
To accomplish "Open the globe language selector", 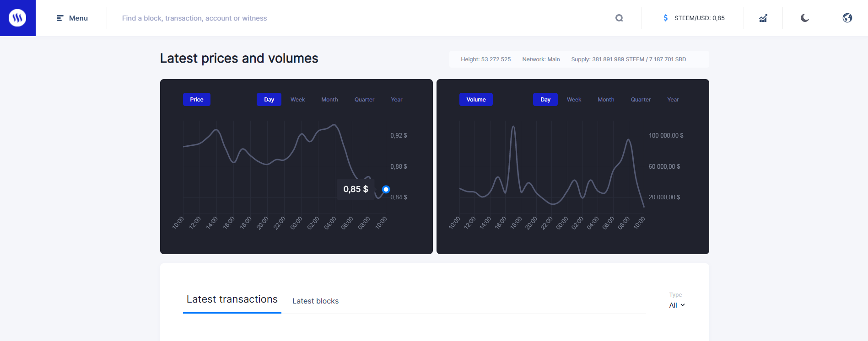I will coord(847,18).
